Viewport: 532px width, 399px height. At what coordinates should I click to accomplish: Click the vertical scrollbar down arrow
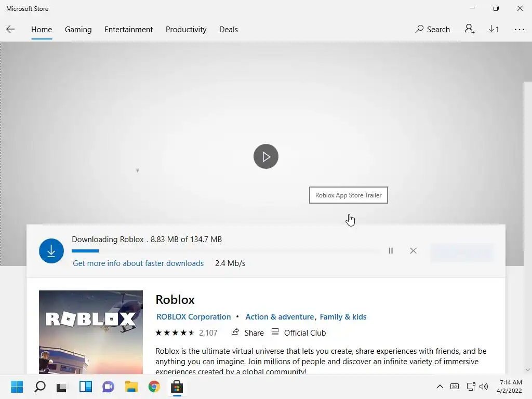click(528, 370)
